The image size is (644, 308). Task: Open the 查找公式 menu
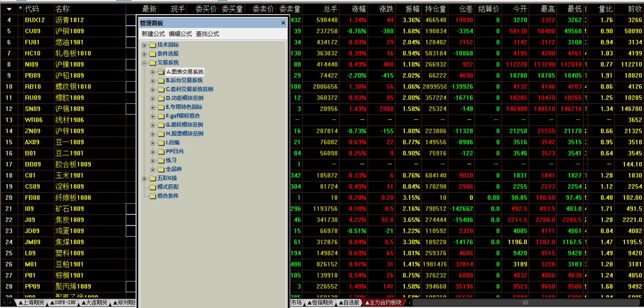(x=207, y=34)
